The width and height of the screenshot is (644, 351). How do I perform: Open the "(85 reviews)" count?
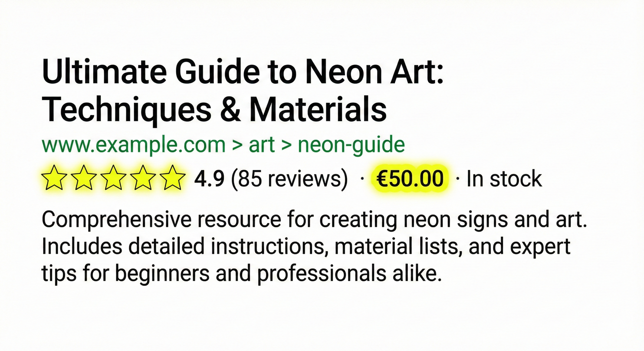[289, 179]
